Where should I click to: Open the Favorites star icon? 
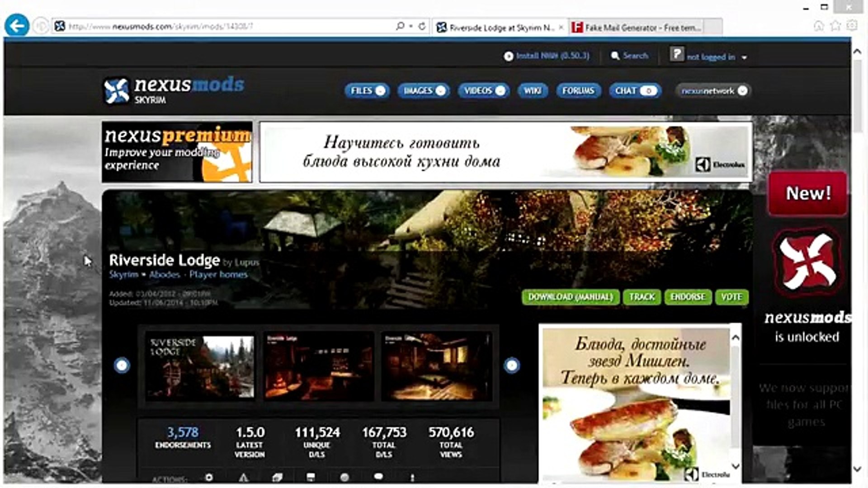coord(835,26)
